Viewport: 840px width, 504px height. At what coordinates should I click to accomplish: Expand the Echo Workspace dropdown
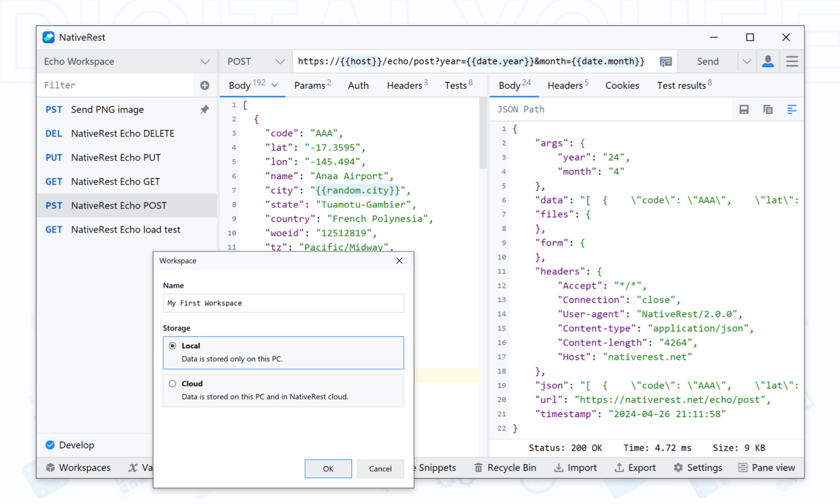tap(204, 62)
